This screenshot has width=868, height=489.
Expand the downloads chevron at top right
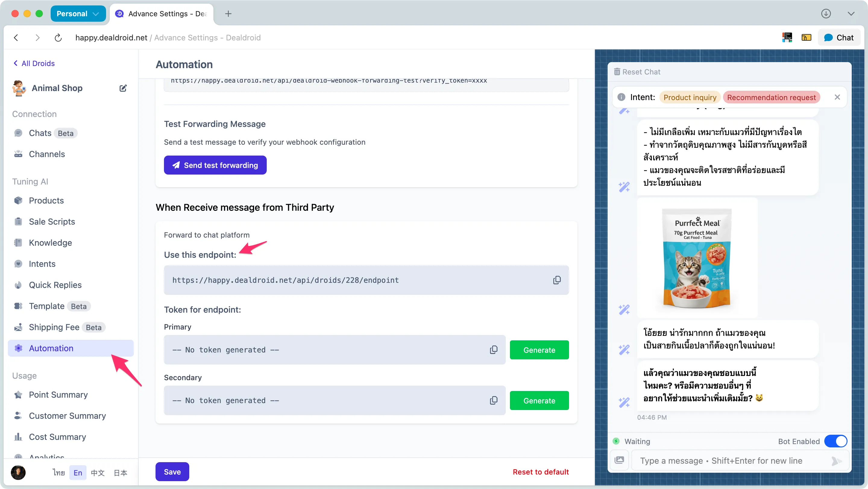point(851,14)
